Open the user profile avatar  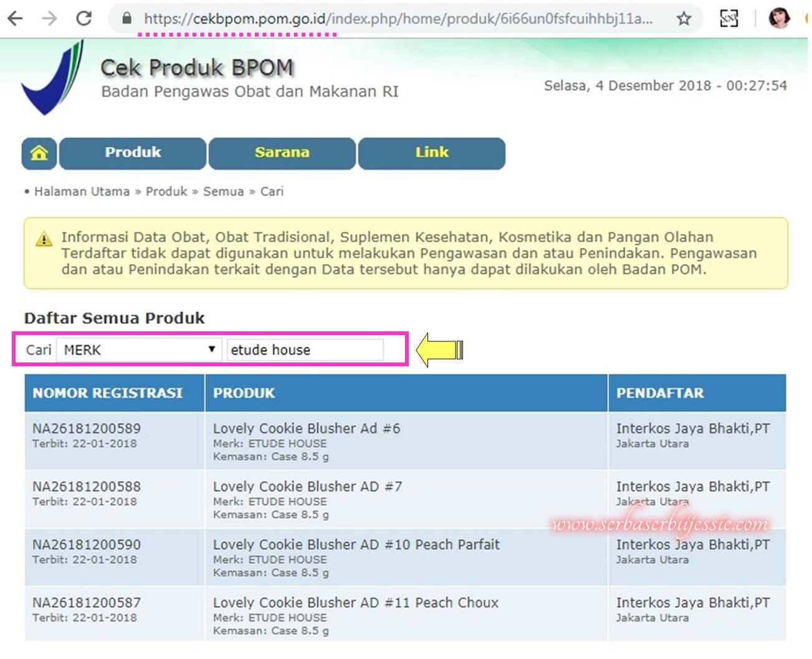point(779,18)
